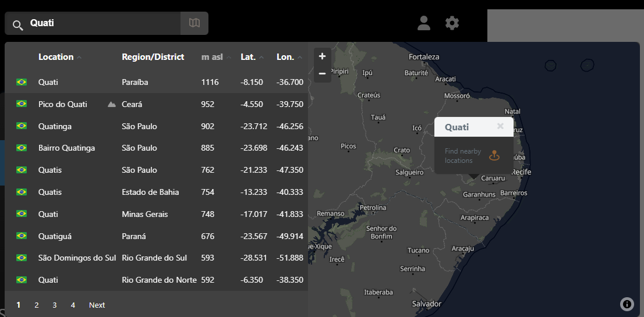The height and width of the screenshot is (317, 644).
Task: Sort results by Lat. column
Action: 252,57
